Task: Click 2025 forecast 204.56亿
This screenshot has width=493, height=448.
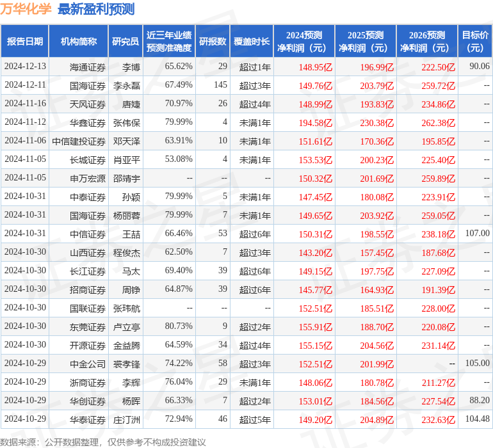Action: [x=376, y=345]
